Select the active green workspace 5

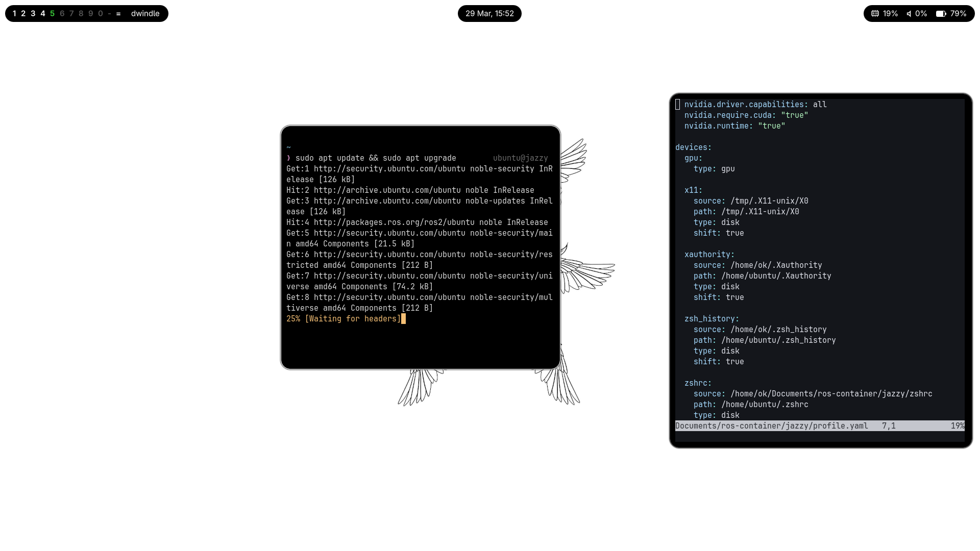point(52,14)
